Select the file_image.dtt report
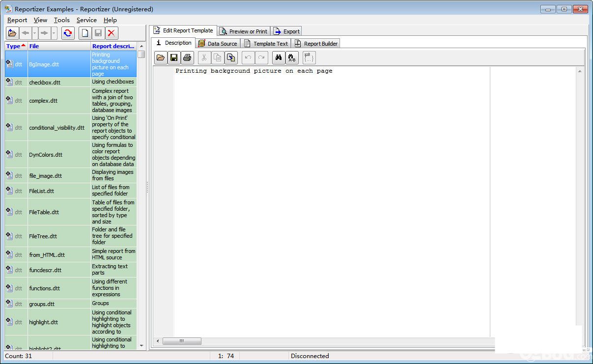Image resolution: width=593 pixels, height=364 pixels. pos(71,175)
